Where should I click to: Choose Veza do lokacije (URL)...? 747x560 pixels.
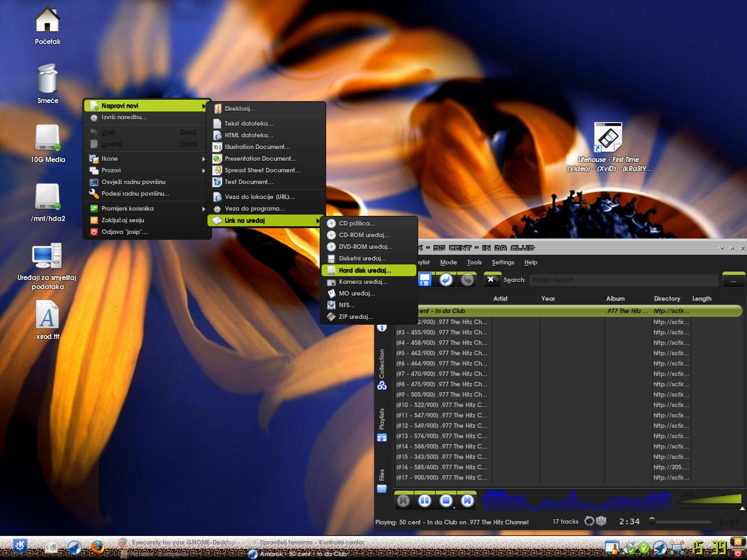pyautogui.click(x=266, y=196)
